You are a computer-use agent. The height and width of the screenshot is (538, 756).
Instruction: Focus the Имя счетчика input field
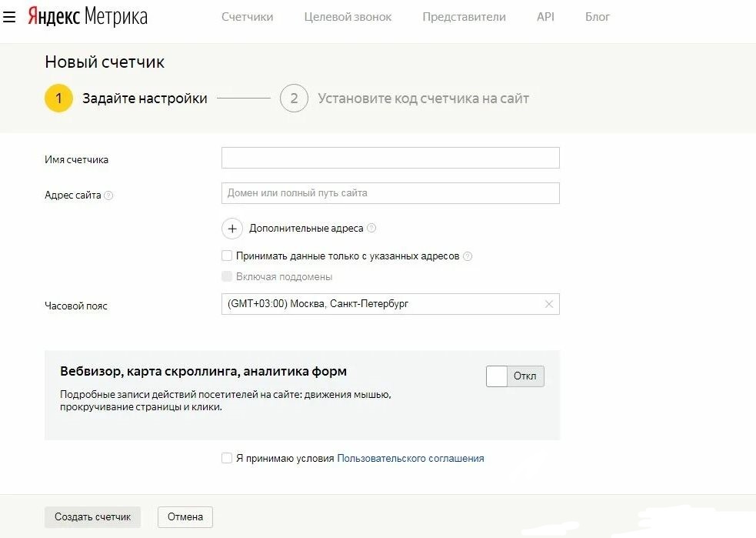point(390,158)
